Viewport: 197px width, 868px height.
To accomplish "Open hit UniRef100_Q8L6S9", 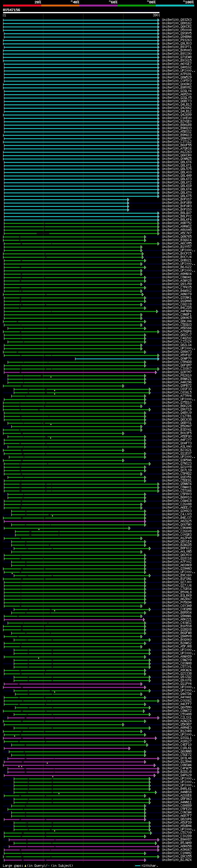I will click(177, 186).
